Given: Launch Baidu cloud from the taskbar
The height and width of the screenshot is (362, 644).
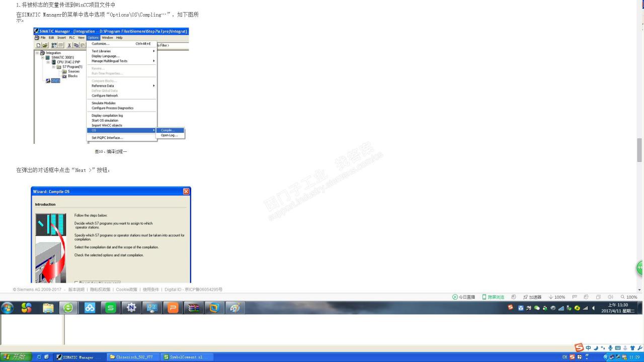Looking at the screenshot, I should pos(90,308).
